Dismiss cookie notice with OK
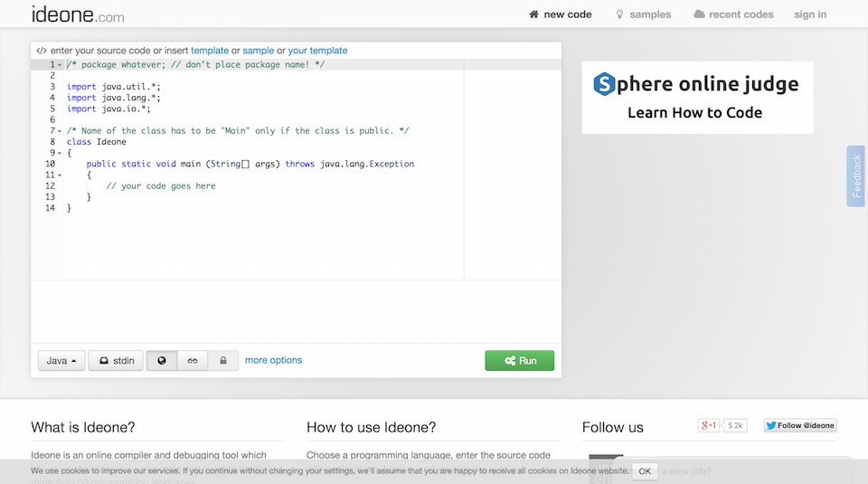Screen dimensions: 868x484 645,471
